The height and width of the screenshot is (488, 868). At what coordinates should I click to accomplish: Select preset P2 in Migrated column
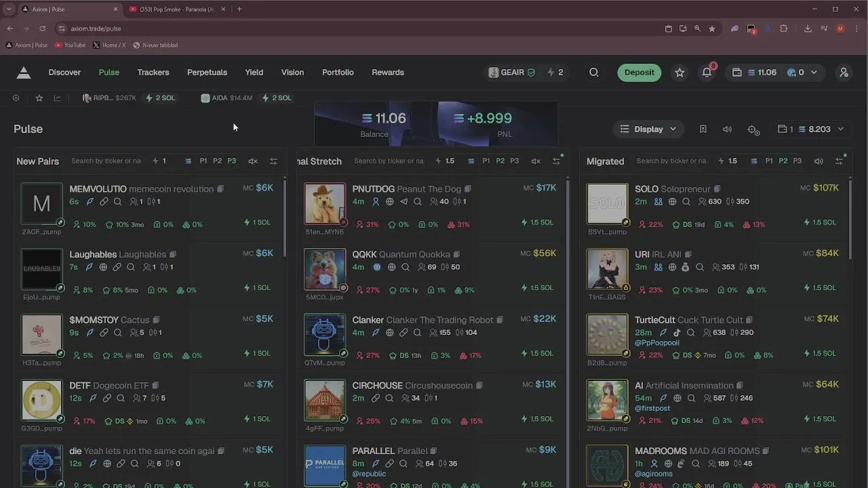coord(783,161)
